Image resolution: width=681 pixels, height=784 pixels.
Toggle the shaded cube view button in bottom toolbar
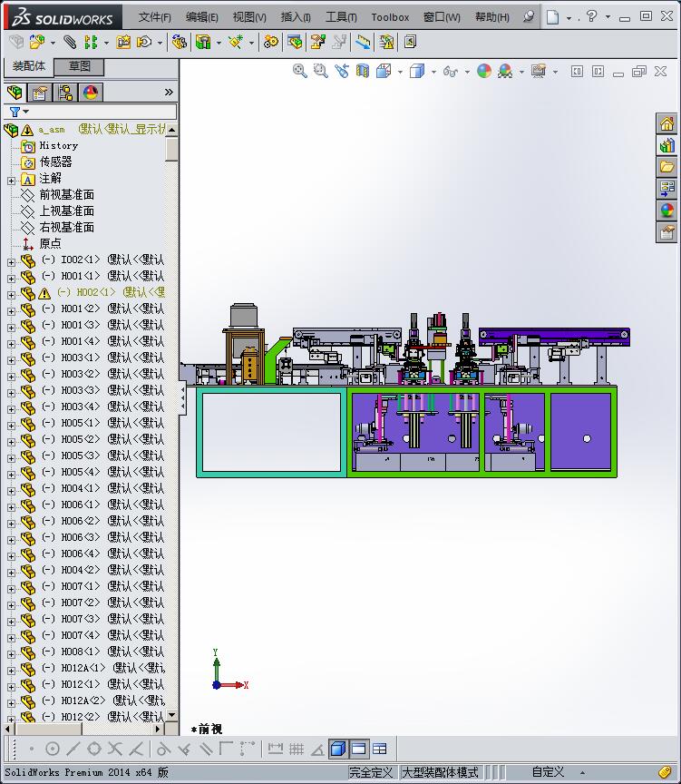tap(338, 749)
